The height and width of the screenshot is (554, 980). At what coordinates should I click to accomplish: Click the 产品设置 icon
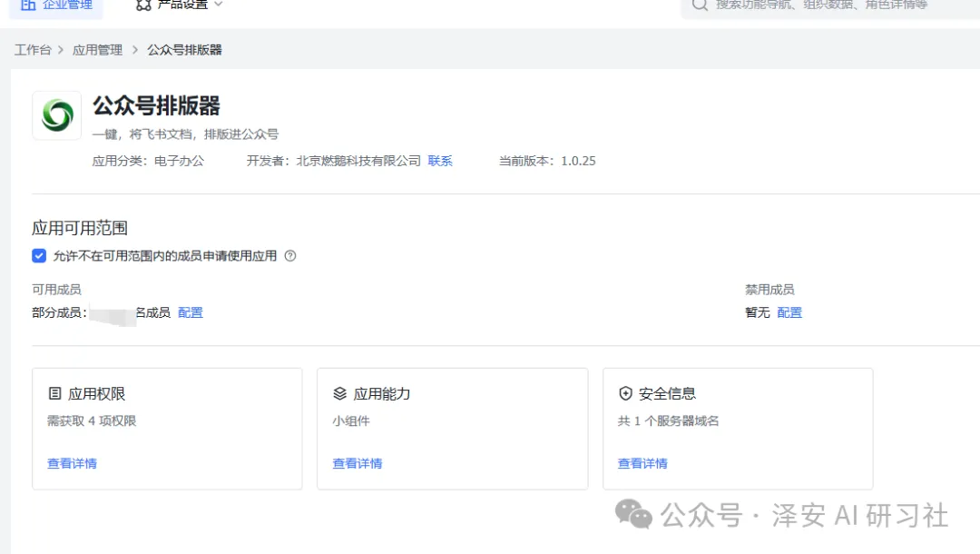coord(143,5)
